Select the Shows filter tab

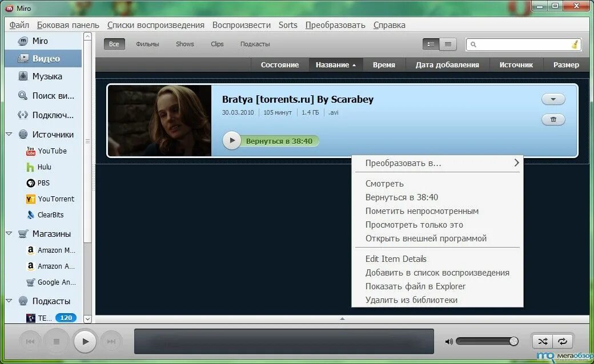click(x=185, y=44)
